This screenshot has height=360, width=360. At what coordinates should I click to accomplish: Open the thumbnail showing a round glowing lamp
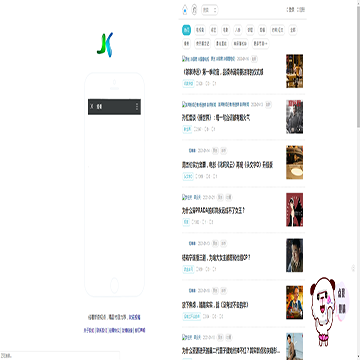click(x=295, y=162)
